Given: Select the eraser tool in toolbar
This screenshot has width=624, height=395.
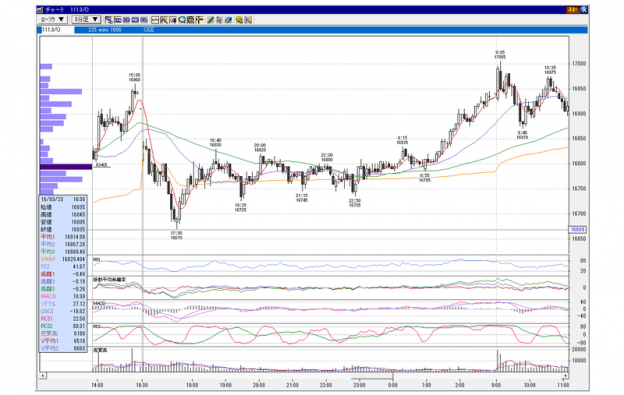Looking at the screenshot, I should 228,19.
